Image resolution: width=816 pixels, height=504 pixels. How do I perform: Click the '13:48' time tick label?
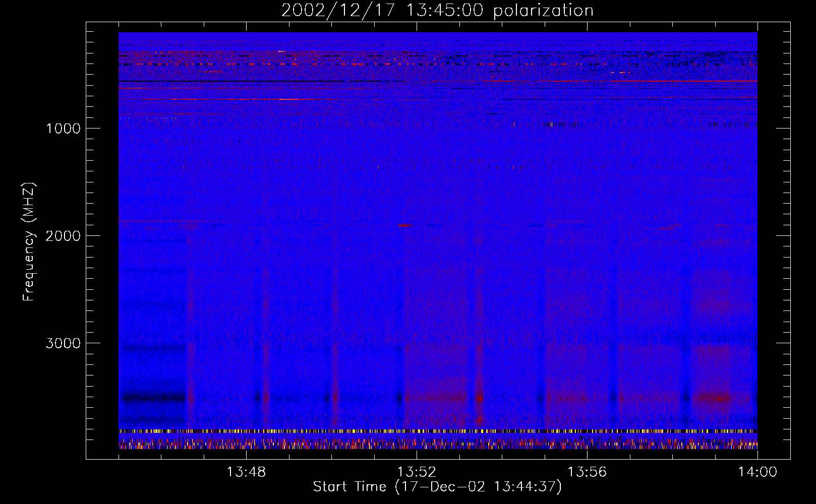(246, 472)
